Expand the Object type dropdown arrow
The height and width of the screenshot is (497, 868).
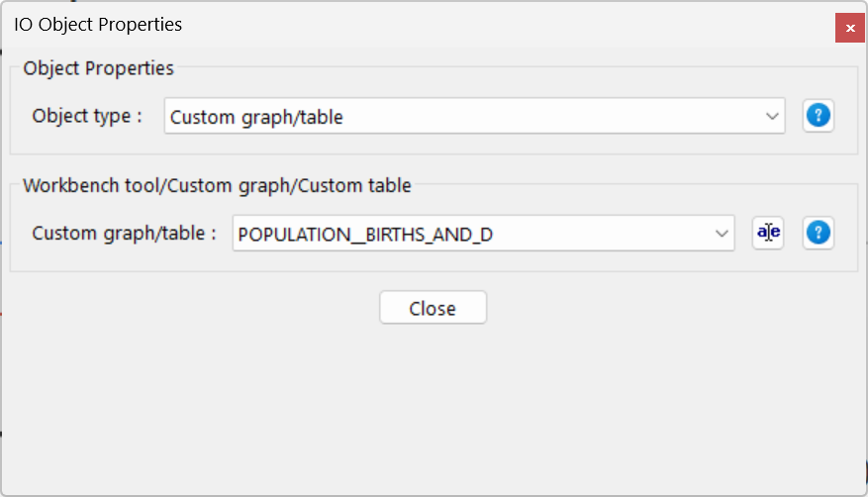[773, 116]
